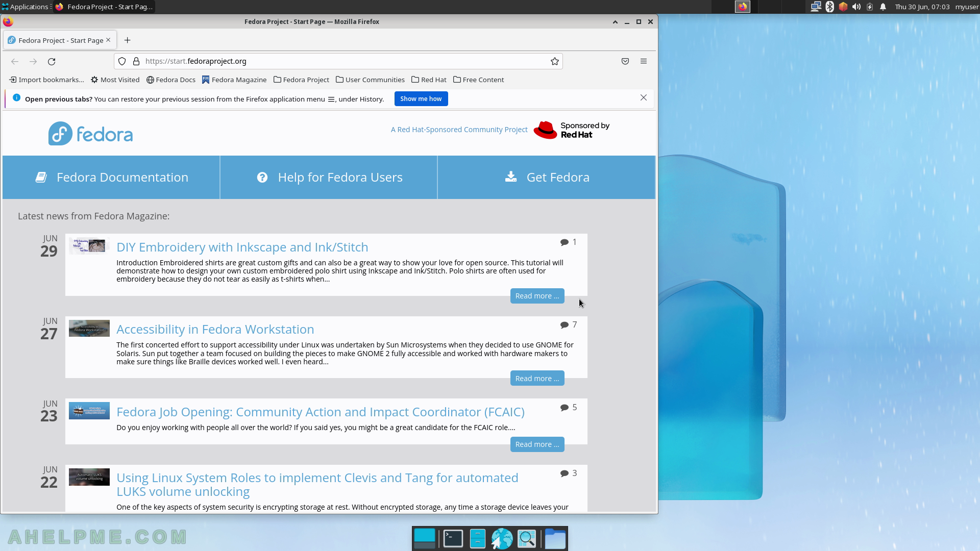Select Firefox window button in the top panel

tap(104, 7)
